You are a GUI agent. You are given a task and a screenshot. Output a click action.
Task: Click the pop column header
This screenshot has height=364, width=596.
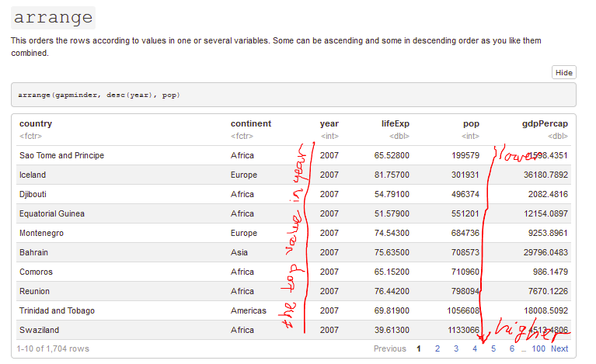pos(471,123)
